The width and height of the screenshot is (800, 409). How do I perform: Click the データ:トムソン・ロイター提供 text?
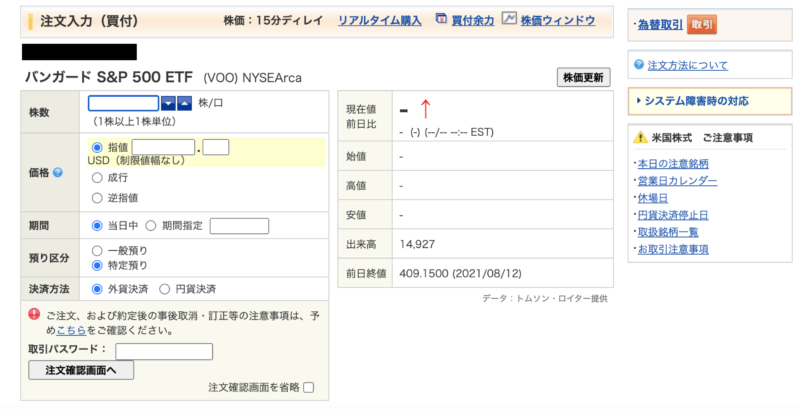click(x=545, y=299)
